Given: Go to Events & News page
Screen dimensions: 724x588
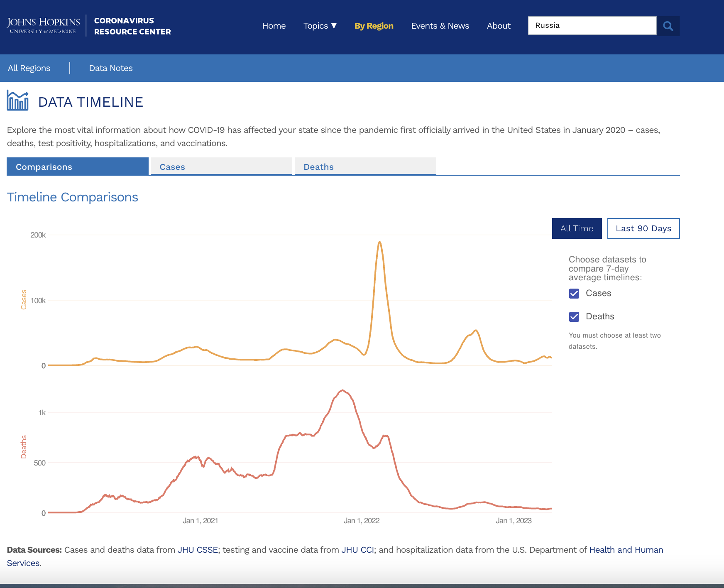Looking at the screenshot, I should point(440,26).
